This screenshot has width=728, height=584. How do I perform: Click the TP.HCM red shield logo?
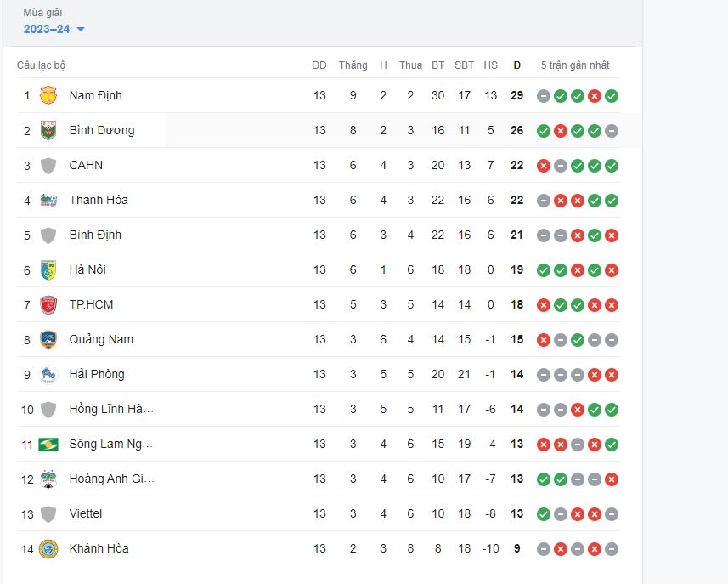point(48,304)
